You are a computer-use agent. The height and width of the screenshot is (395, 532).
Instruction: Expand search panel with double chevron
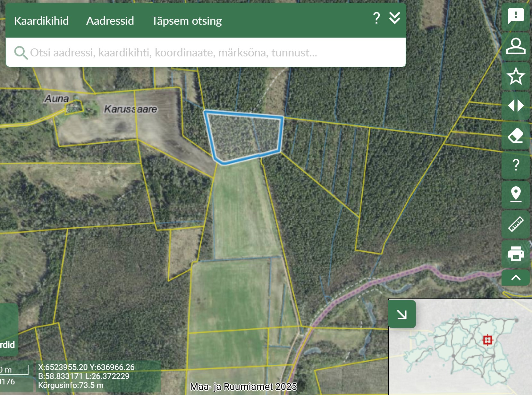[394, 18]
